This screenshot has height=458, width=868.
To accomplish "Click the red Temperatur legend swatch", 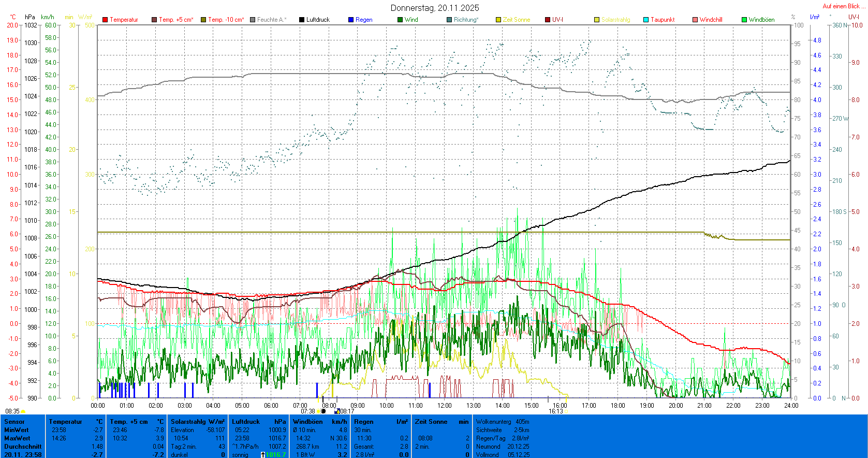I will click(x=105, y=20).
